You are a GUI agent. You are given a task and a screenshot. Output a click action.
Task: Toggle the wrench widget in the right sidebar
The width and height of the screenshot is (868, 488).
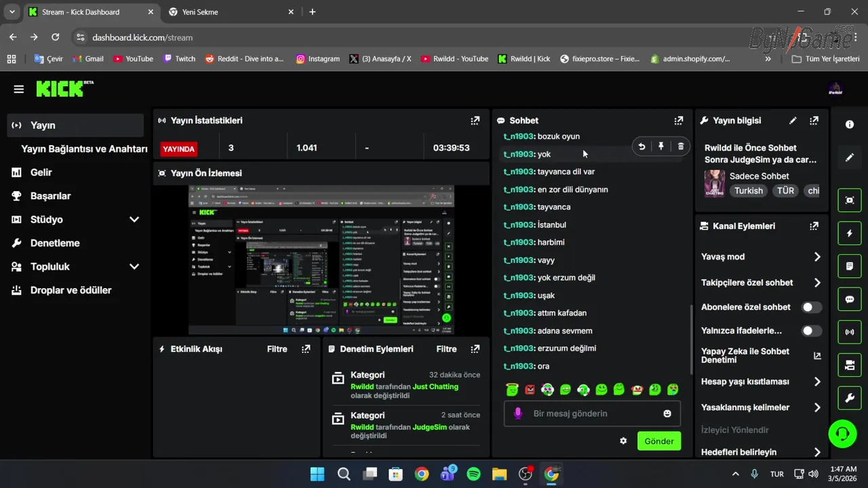pyautogui.click(x=850, y=399)
